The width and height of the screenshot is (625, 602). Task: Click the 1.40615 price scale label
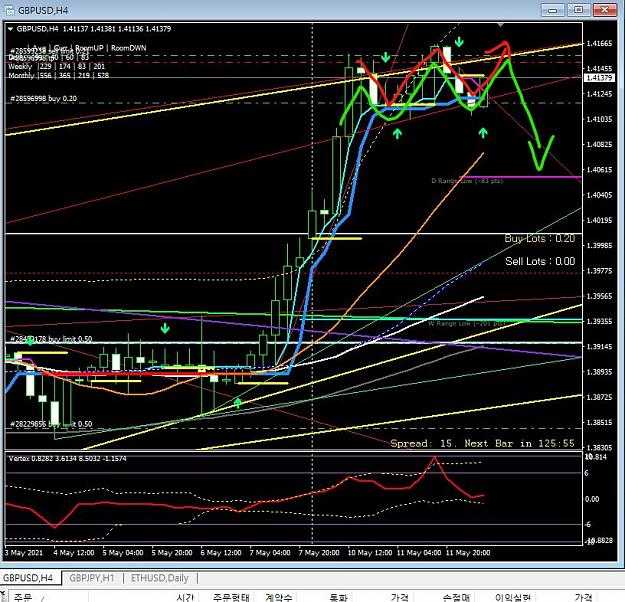(599, 170)
